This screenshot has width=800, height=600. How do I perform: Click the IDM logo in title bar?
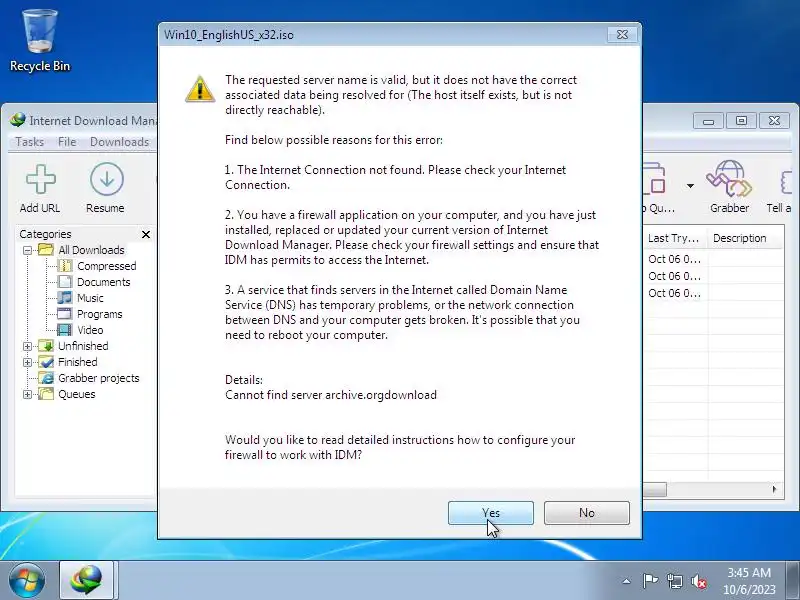coord(17,120)
